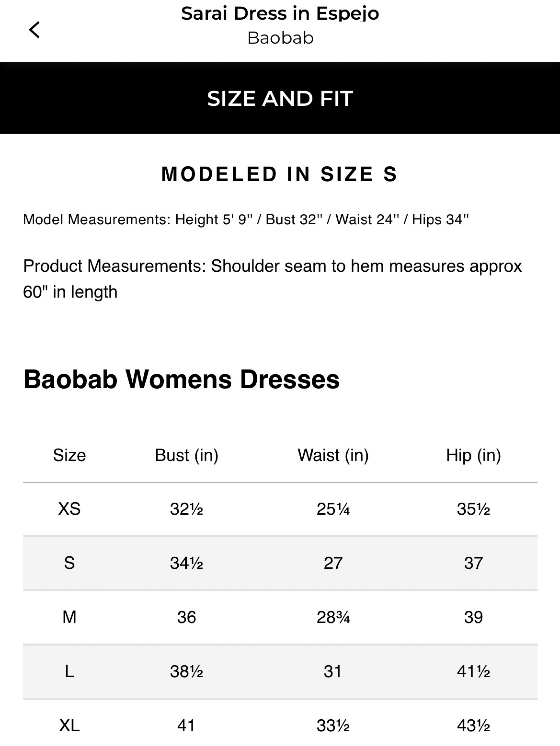Select the S size row label
This screenshot has height=746, width=560.
(x=69, y=563)
